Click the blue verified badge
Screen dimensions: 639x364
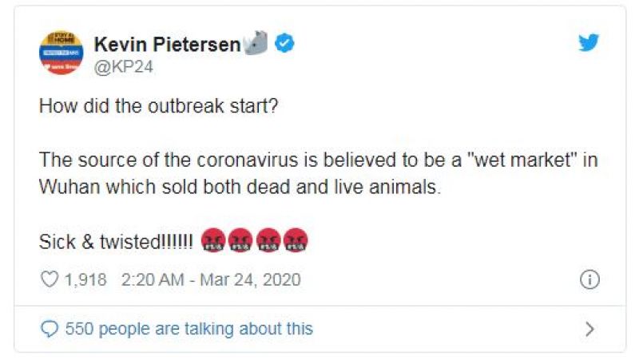pyautogui.click(x=284, y=44)
